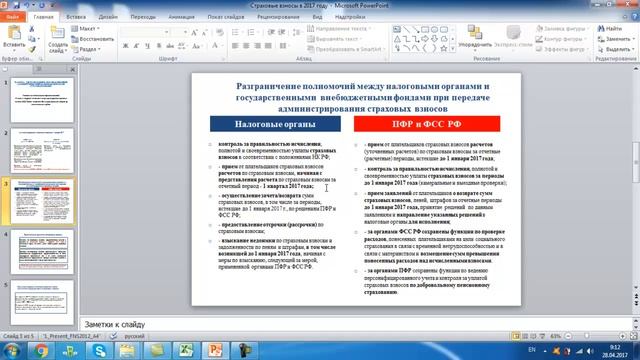Click the zoom in plus button

point(622,336)
